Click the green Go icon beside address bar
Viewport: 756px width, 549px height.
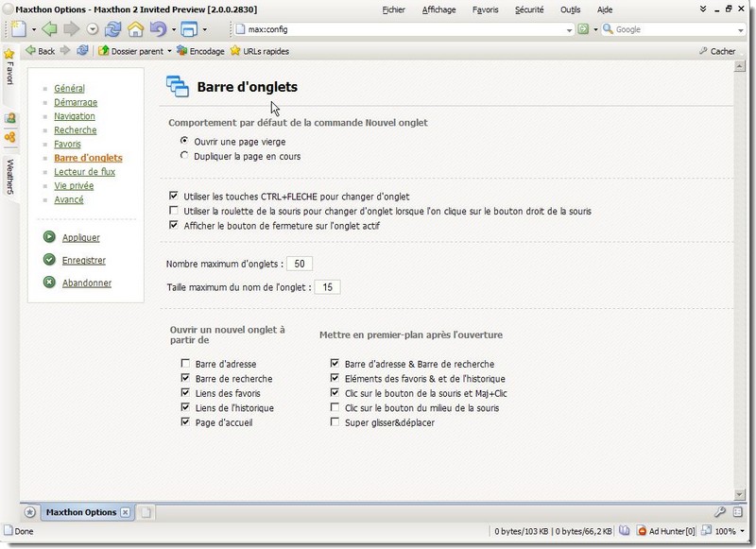click(583, 29)
